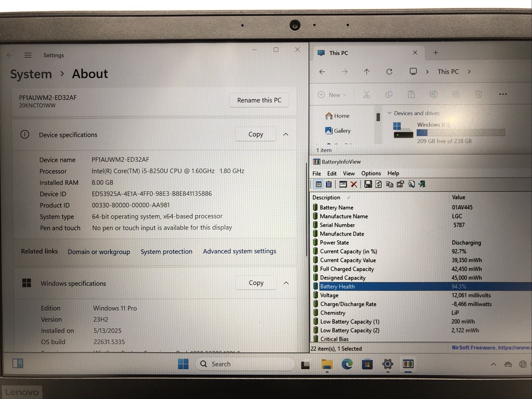The height and width of the screenshot is (399, 532).
Task: Select Gallery in Explorer navigation pane
Action: coord(338,131)
